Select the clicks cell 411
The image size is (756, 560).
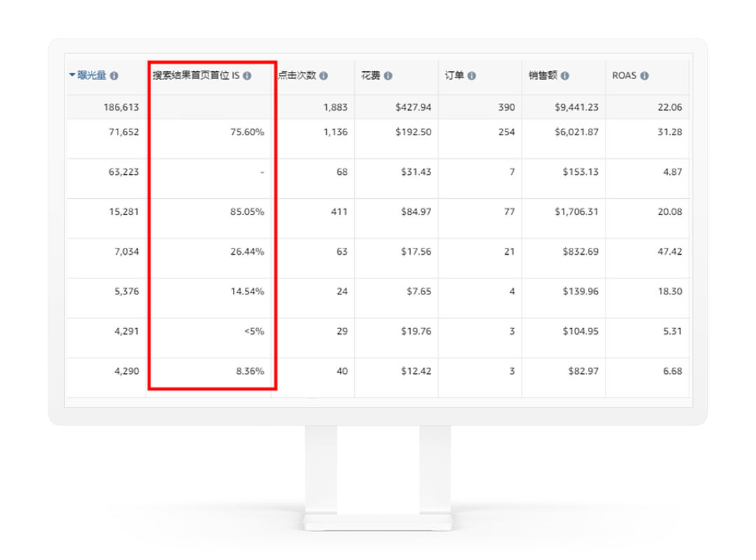point(339,211)
